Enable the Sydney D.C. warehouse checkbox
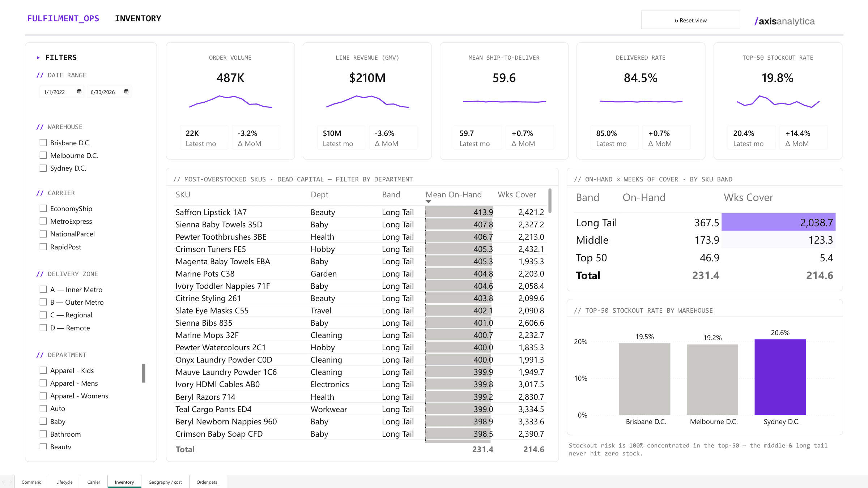This screenshot has height=488, width=868. point(43,168)
